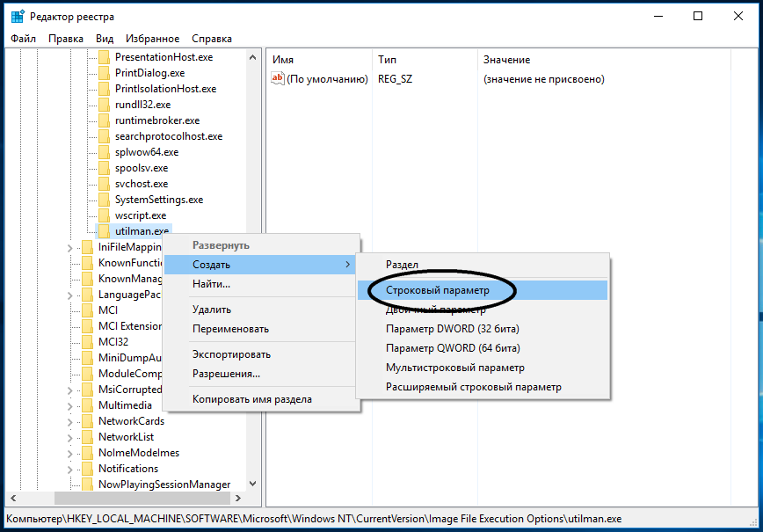The height and width of the screenshot is (532, 763).
Task: Select the PresentationHost.exe folder icon
Action: coord(104,57)
